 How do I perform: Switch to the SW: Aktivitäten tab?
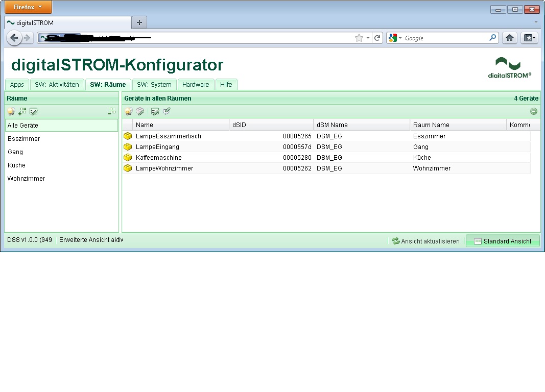point(57,84)
